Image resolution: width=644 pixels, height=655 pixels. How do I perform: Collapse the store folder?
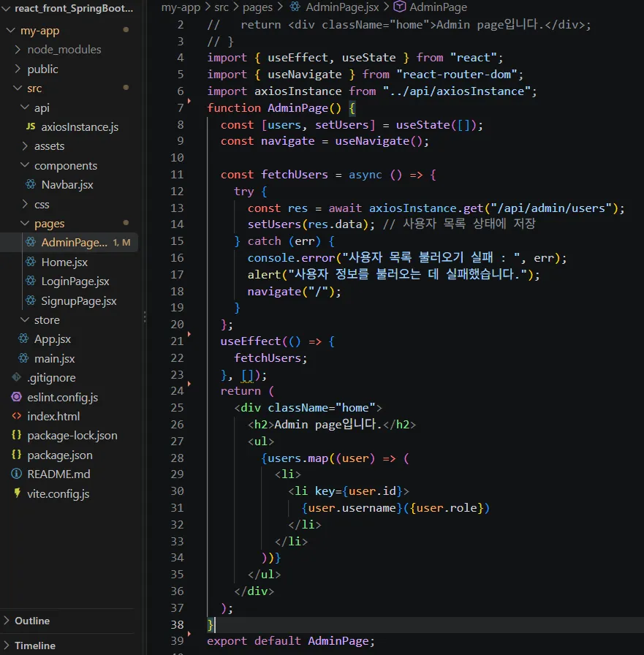point(25,319)
